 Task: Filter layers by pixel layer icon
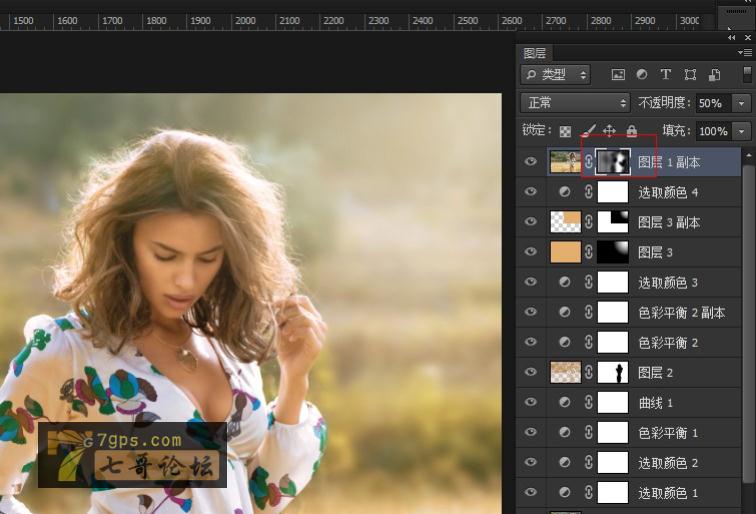point(618,74)
